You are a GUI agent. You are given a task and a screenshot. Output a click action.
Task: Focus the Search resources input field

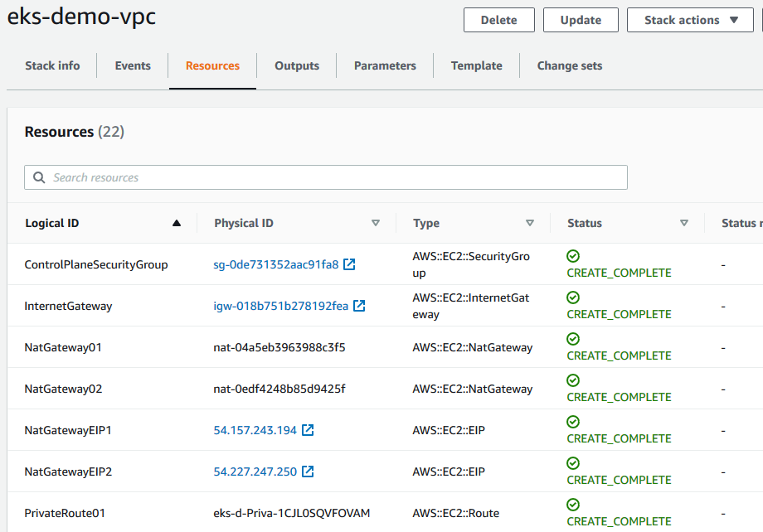[326, 177]
